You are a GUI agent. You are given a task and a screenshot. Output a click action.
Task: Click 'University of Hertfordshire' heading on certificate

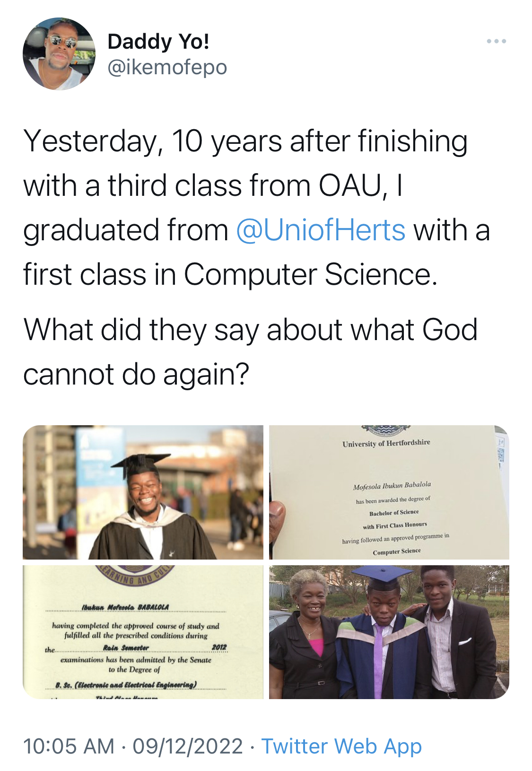tap(386, 443)
